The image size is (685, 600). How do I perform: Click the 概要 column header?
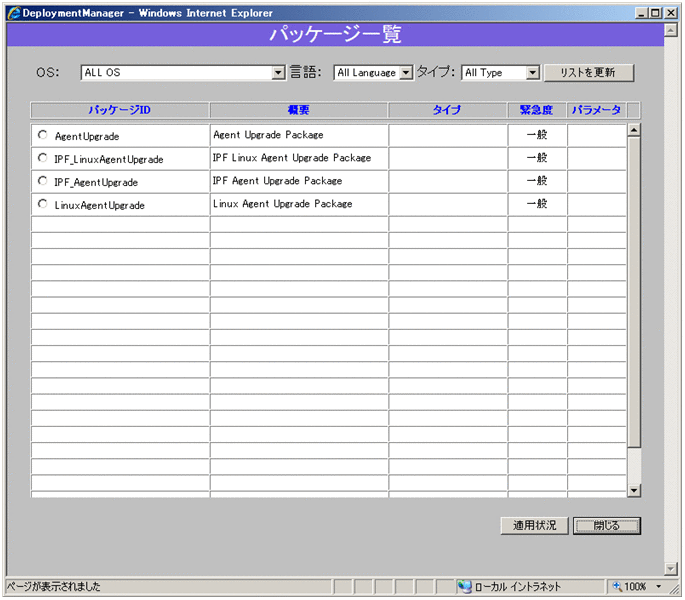[299, 110]
